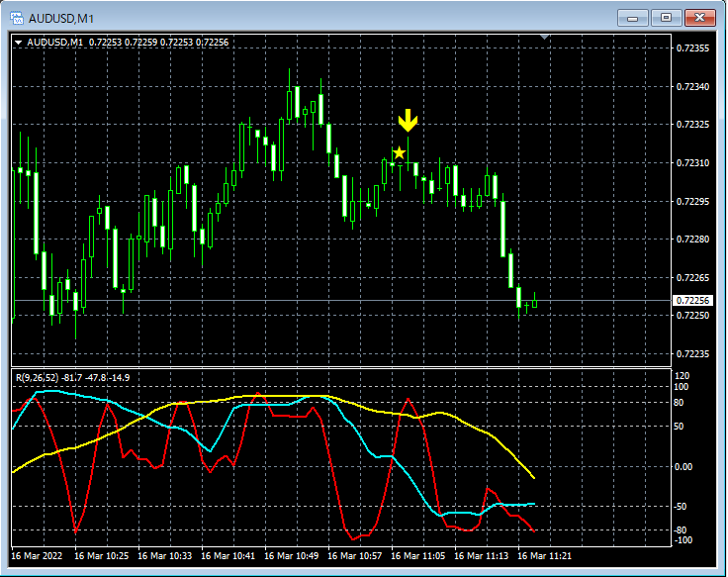Click the 16 Mar 10:57 time label

355,556
